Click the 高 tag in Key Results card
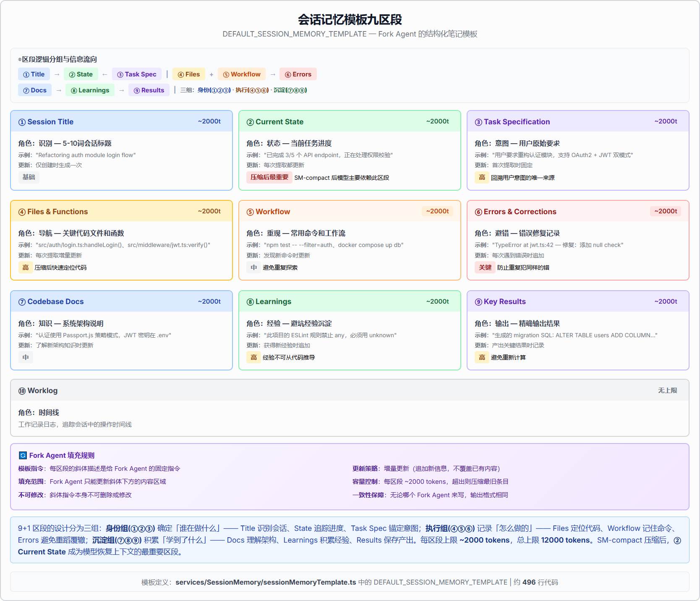The image size is (700, 601). click(x=482, y=357)
